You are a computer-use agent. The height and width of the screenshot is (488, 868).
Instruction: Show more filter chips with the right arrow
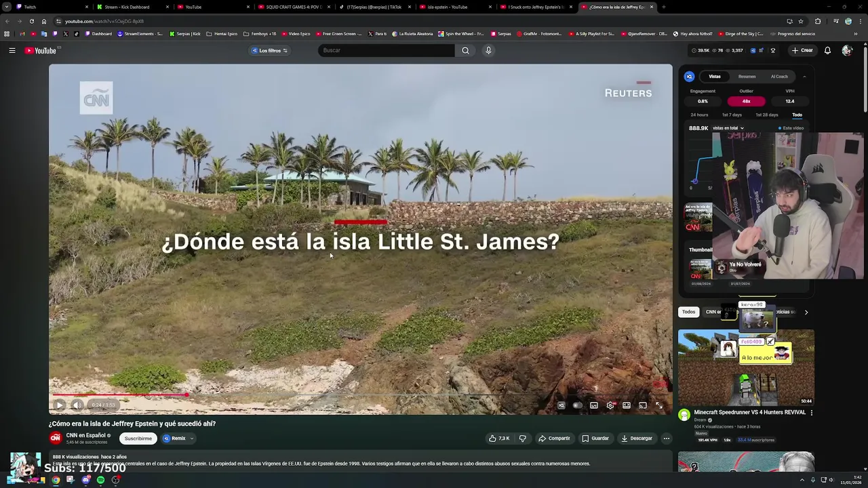point(806,312)
